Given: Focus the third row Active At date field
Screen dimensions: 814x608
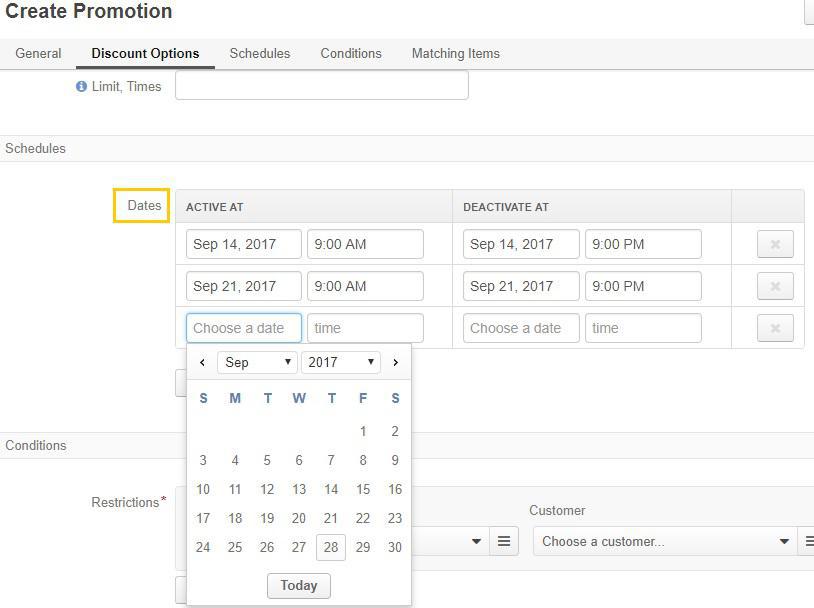Looking at the screenshot, I should tap(243, 328).
